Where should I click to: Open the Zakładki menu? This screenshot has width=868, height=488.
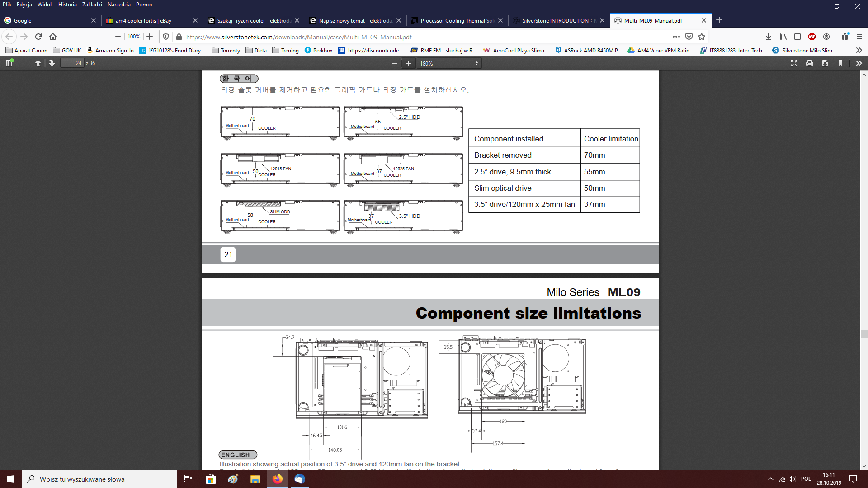coord(92,5)
